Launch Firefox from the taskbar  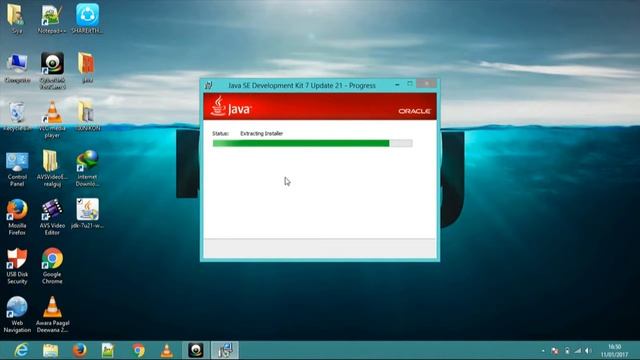80,350
